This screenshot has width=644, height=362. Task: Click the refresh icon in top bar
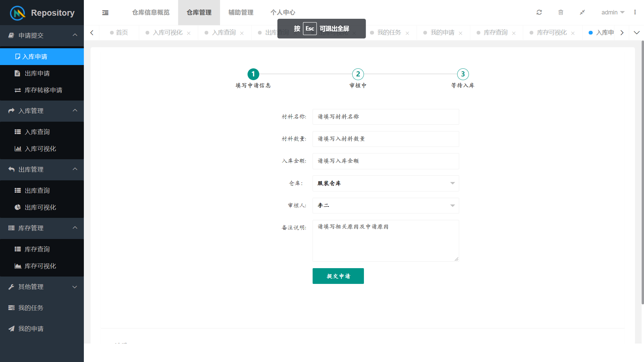[x=539, y=12]
